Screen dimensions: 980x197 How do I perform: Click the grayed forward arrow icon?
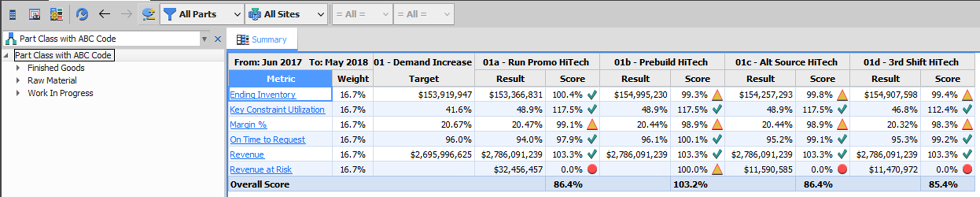click(x=126, y=14)
